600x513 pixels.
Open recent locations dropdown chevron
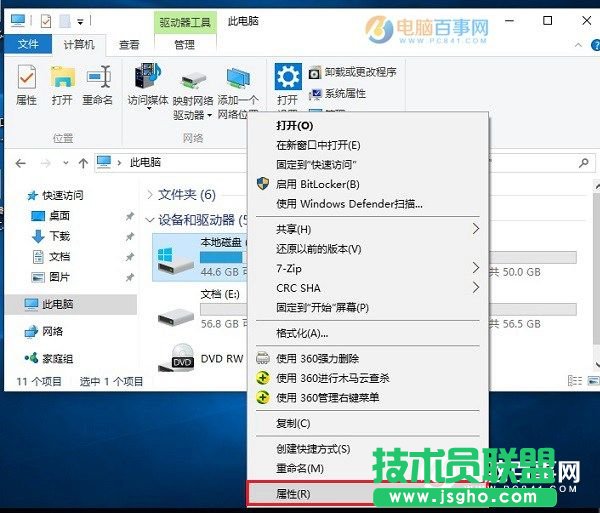click(x=66, y=163)
